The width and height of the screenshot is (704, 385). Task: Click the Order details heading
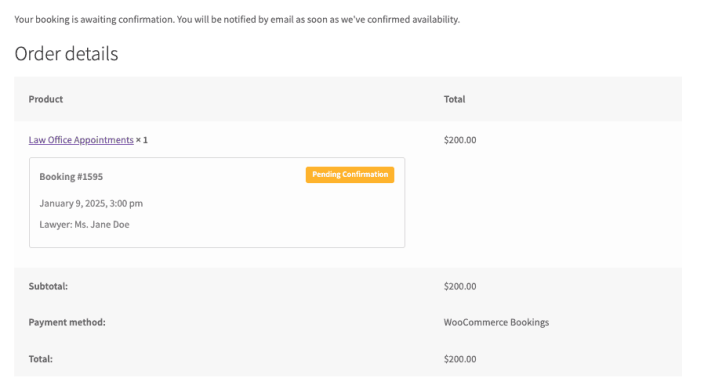[66, 53]
